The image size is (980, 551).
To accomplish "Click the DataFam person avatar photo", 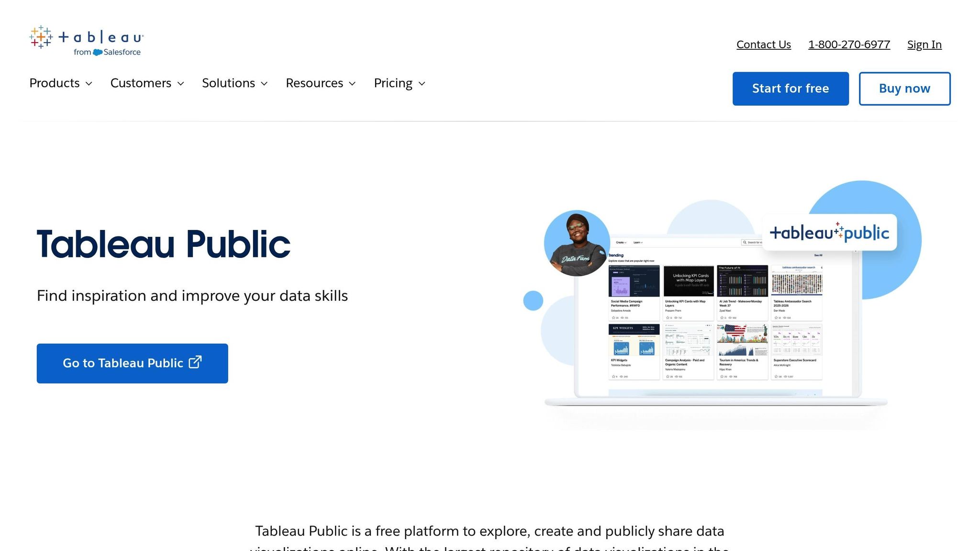I will 577,243.
